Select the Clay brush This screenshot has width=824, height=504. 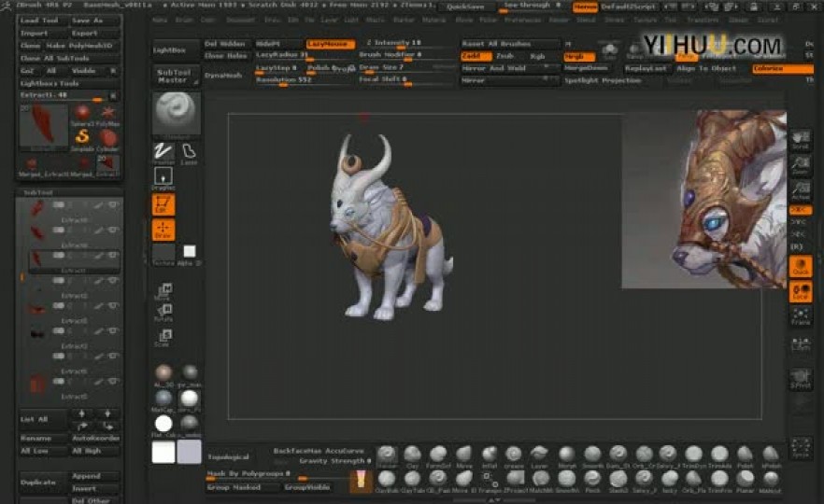coord(412,456)
